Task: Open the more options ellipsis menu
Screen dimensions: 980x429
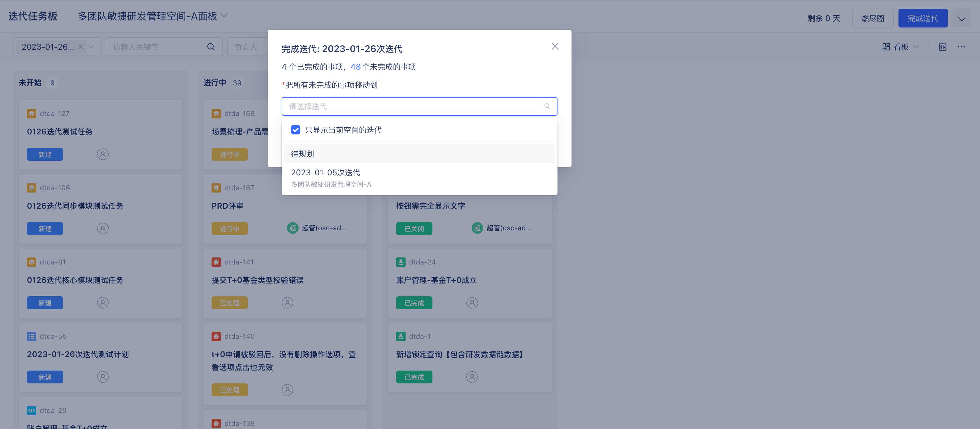Action: 961,47
